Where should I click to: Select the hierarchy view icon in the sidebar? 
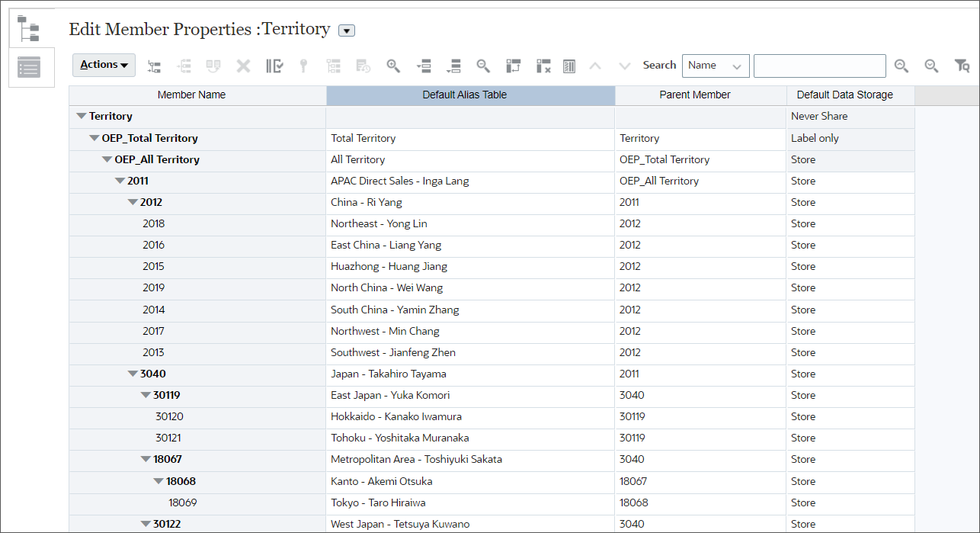click(x=30, y=27)
